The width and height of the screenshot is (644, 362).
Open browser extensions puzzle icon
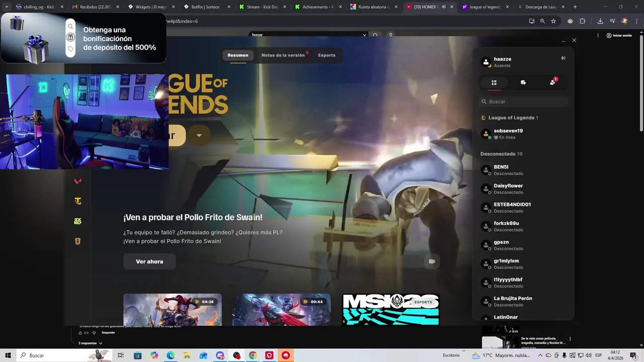pos(583,21)
